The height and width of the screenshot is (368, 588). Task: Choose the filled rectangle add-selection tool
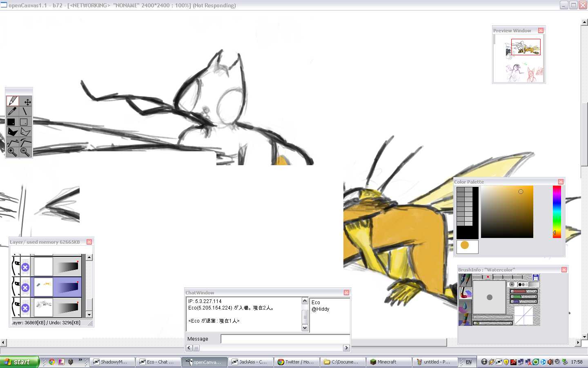coord(12,121)
